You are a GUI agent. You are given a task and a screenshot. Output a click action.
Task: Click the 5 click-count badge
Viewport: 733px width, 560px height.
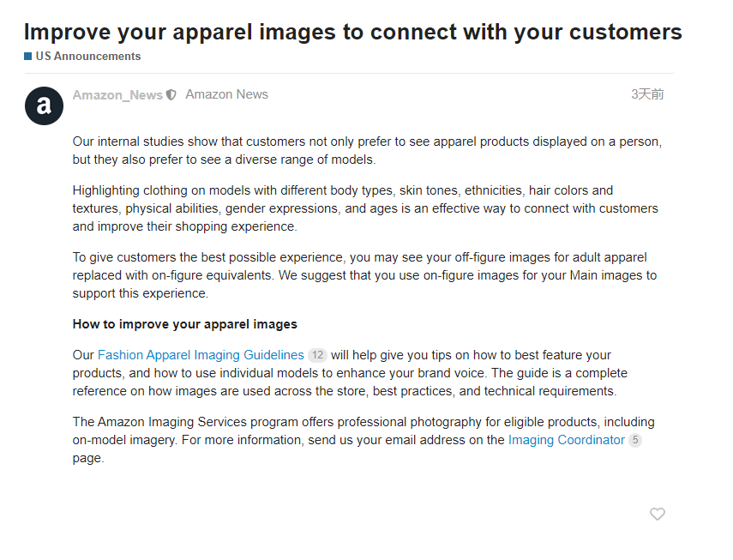click(635, 440)
